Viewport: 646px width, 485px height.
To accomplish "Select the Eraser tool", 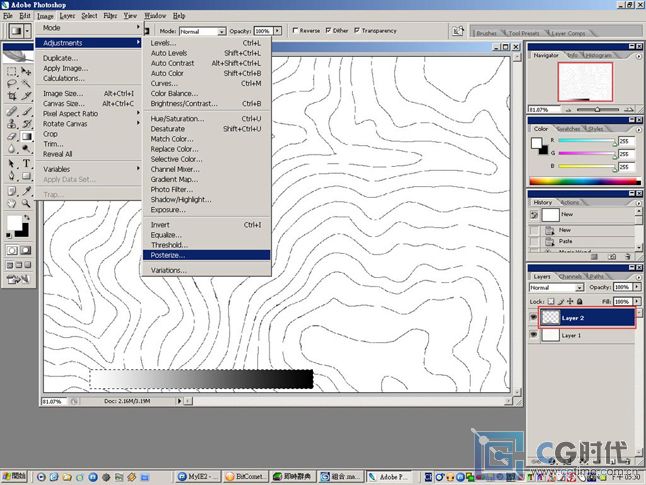I will (12, 136).
